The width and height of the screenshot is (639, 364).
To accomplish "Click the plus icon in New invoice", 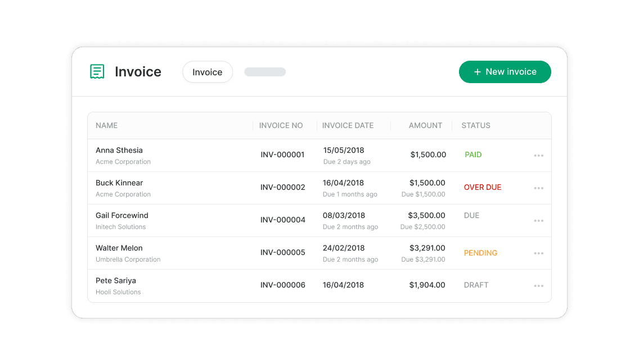I will point(478,72).
